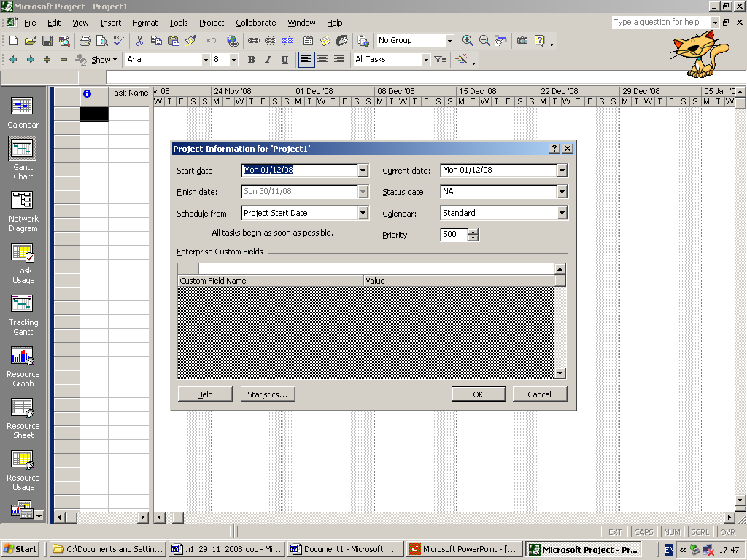Screen dimensions: 747x560
Task: Expand the Start date dropdown
Action: (363, 171)
